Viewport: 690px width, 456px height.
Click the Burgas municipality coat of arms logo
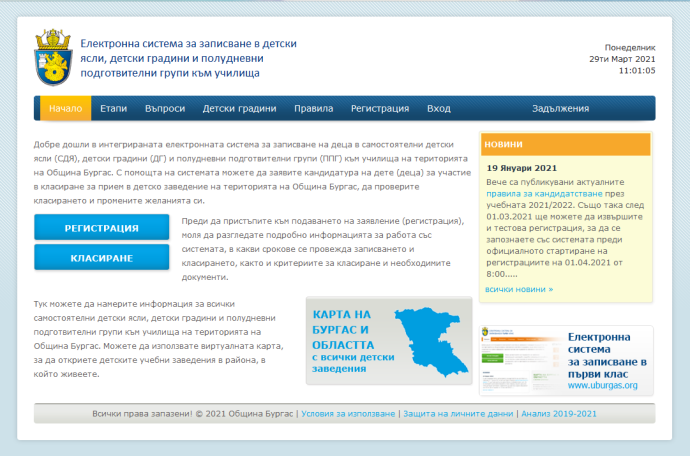(x=52, y=55)
